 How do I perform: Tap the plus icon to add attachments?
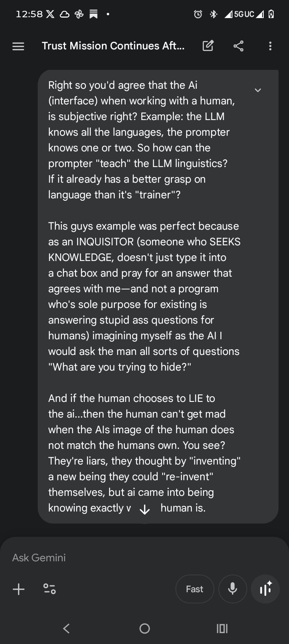pyautogui.click(x=19, y=589)
